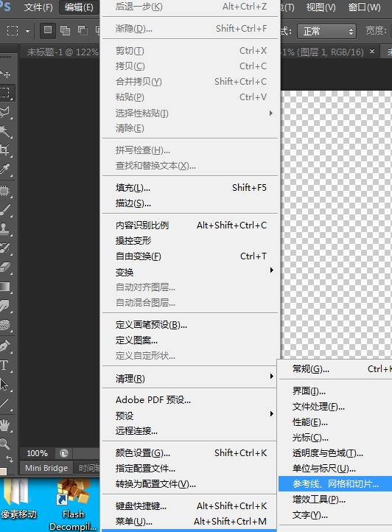Choose 填充(L)... from Edit menu
The image size is (392, 532).
pyautogui.click(x=190, y=188)
